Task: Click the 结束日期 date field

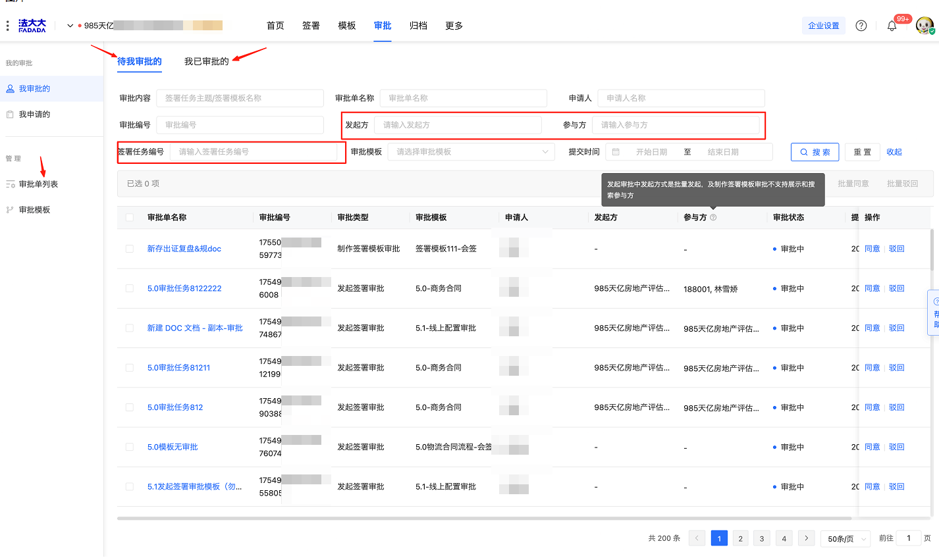Action: tap(723, 152)
